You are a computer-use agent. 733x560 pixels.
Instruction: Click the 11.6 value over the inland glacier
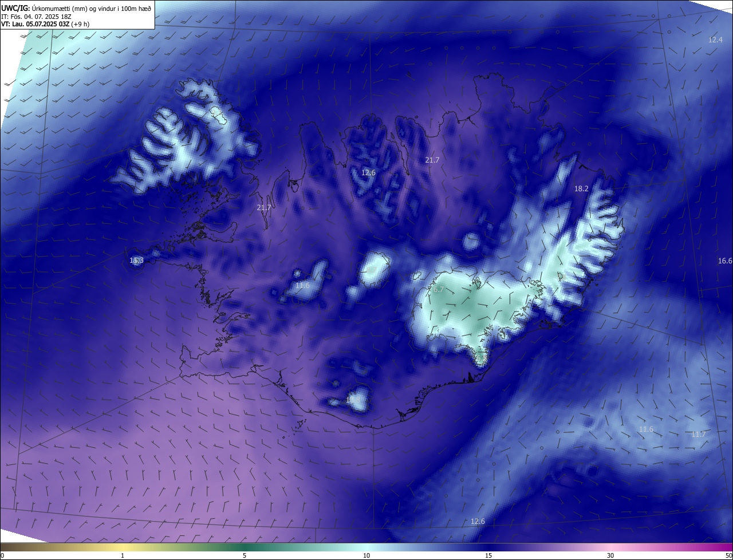click(302, 285)
